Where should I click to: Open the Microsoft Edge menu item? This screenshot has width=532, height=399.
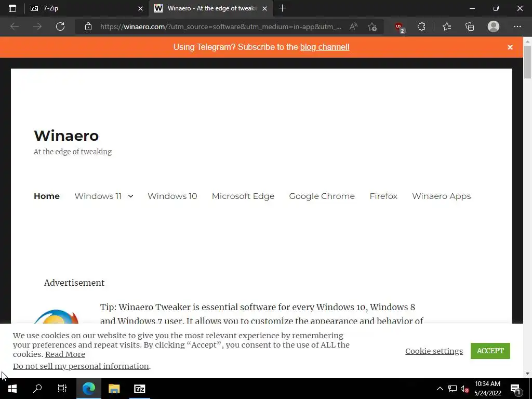pos(243,196)
